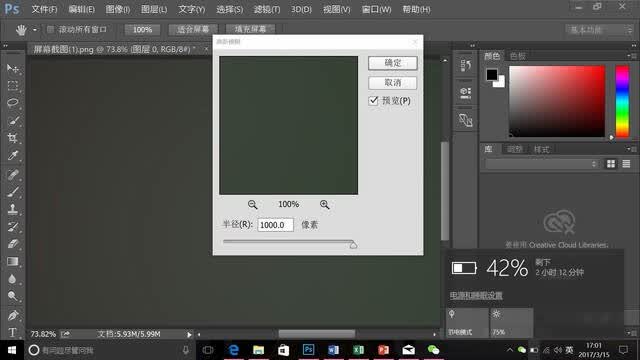Select the Gradient tool

pos(13,262)
